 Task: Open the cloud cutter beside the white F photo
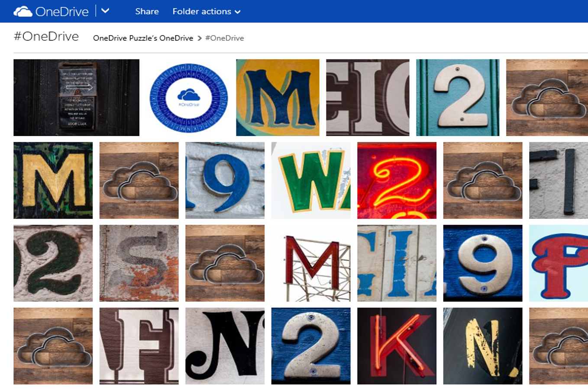[x=53, y=346]
